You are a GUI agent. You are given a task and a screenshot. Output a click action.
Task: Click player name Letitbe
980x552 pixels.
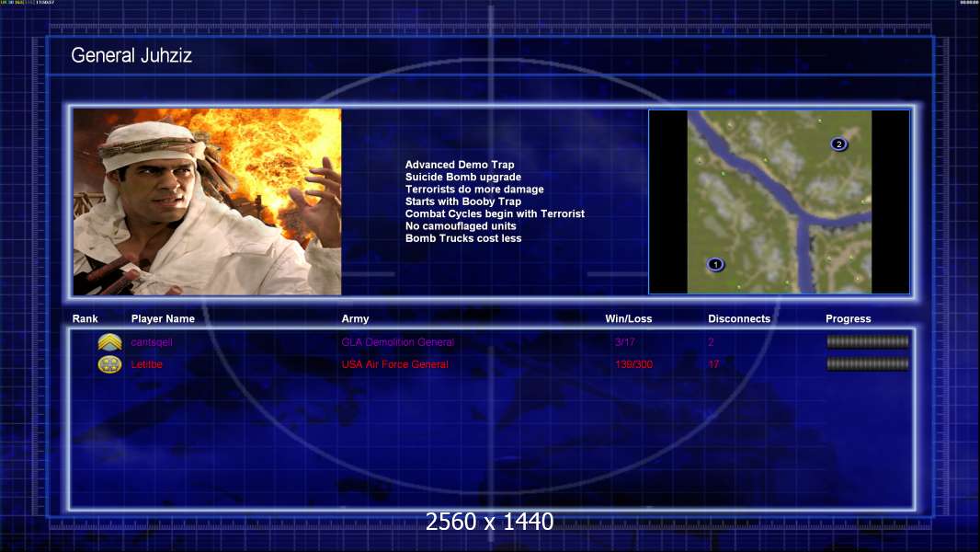(147, 364)
